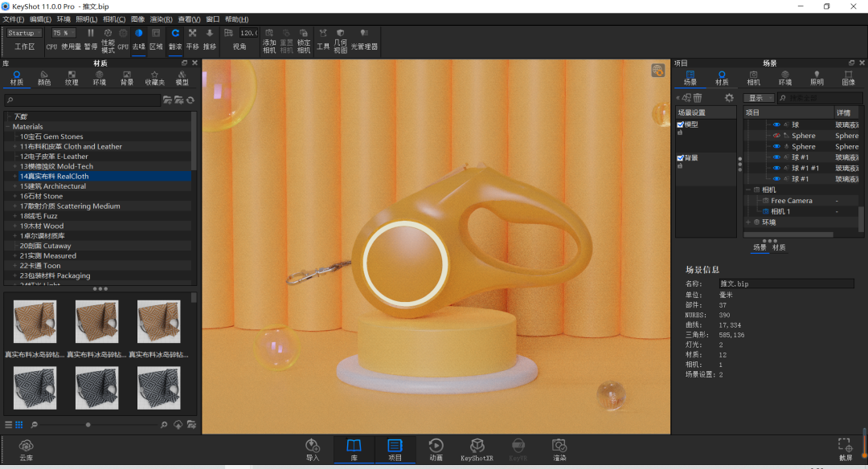Click the Import (导入) icon
Image resolution: width=868 pixels, height=469 pixels.
point(313,448)
